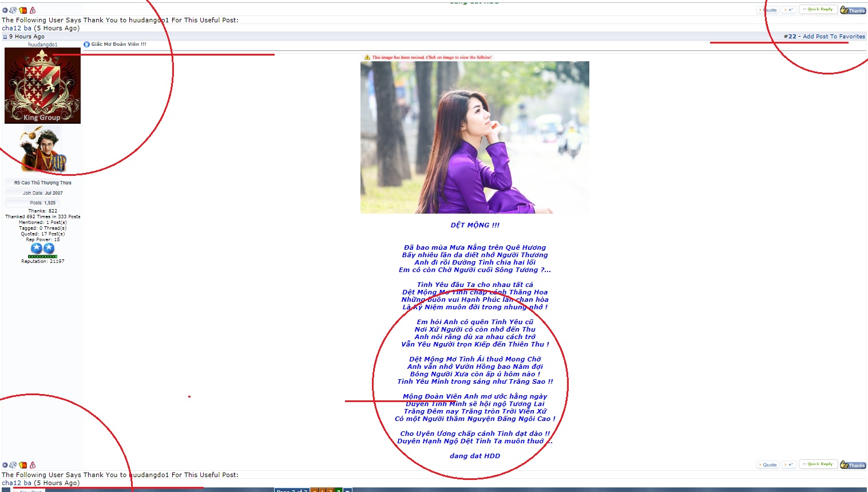Click the blue arrow icon beside post title
This screenshot has height=492, width=868.
pos(86,44)
